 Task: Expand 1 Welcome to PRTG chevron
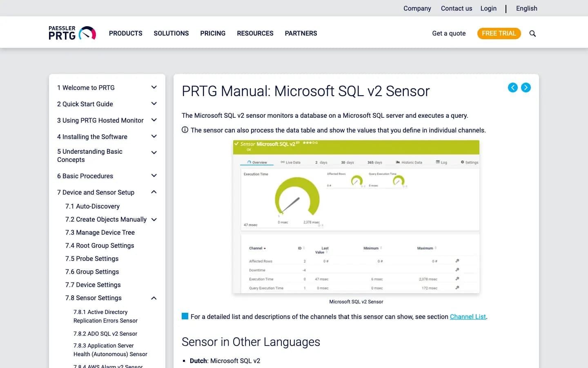154,88
